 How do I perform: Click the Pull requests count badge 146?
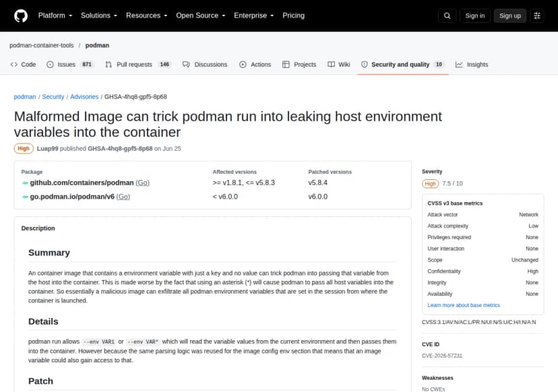[x=164, y=65]
